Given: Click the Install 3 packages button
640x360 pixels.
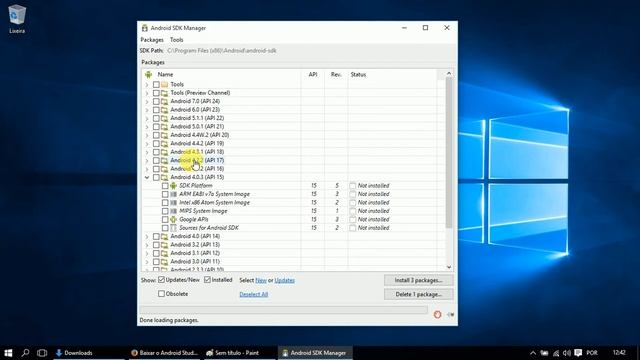Looking at the screenshot, I should pyautogui.click(x=418, y=280).
